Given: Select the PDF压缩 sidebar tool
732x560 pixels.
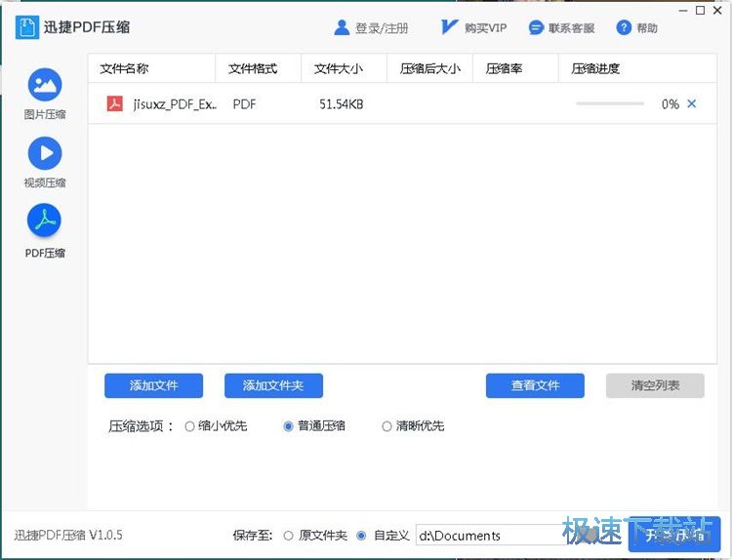Looking at the screenshot, I should click(x=45, y=231).
